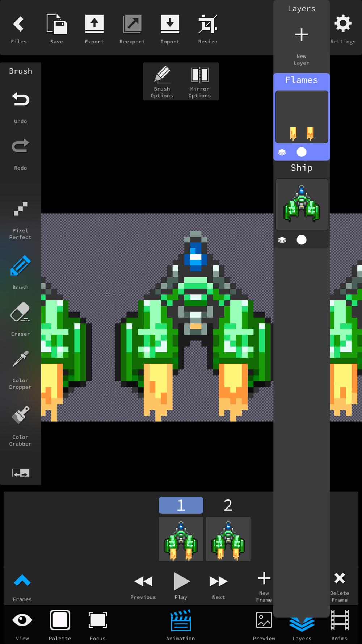The height and width of the screenshot is (644, 362).
Task: Undo the last action
Action: (21, 108)
